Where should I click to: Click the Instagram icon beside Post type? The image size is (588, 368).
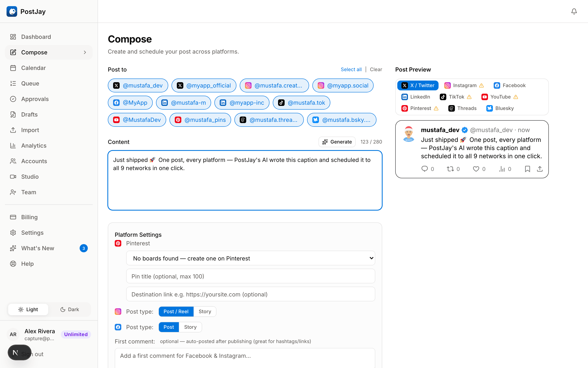118,312
